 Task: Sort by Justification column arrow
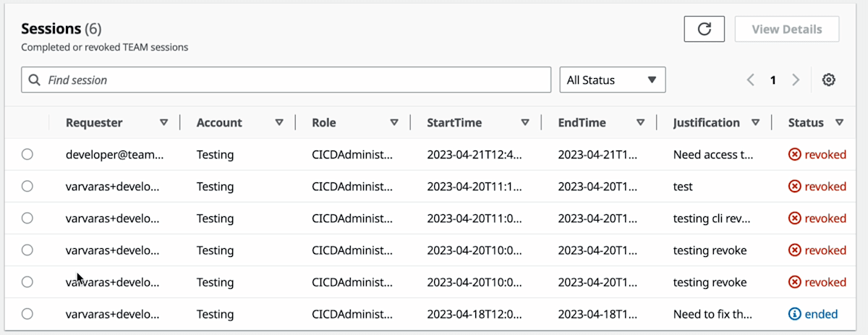[x=755, y=122]
